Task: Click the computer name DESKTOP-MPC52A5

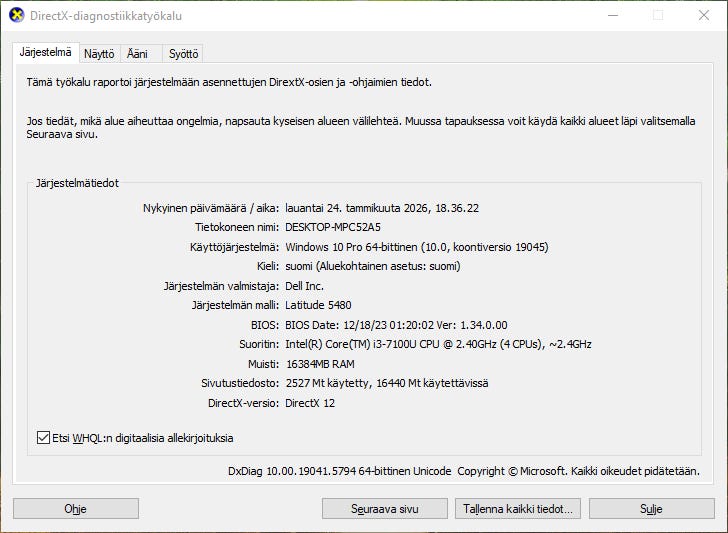Action: coord(333,227)
